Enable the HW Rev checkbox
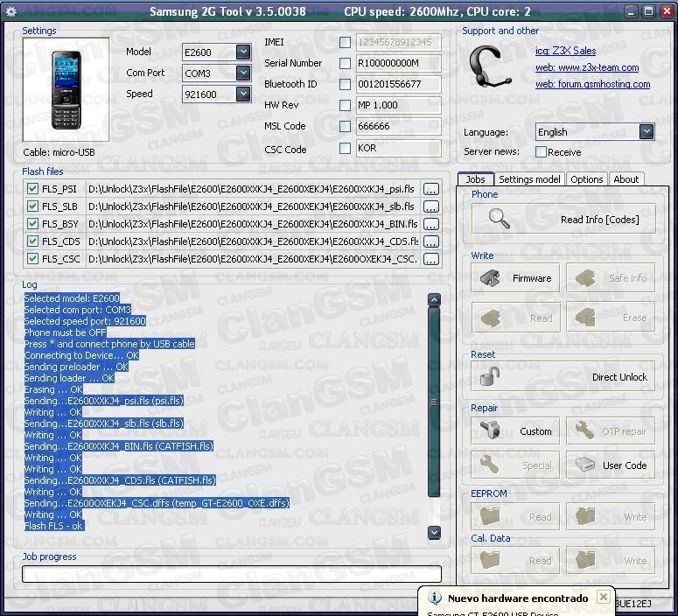This screenshot has width=678, height=616. 345,105
